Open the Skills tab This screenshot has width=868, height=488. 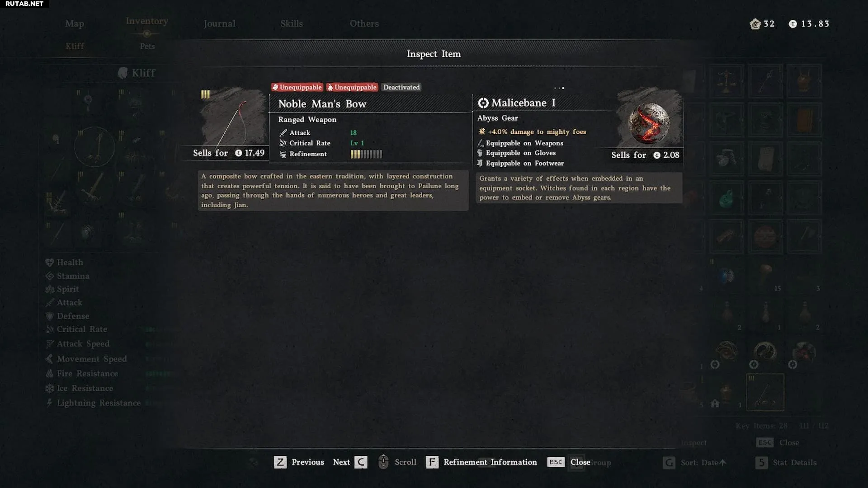pyautogui.click(x=292, y=23)
